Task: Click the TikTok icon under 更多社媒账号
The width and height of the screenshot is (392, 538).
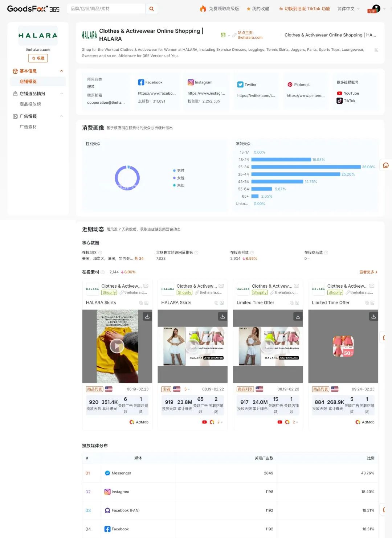Action: pos(339,101)
